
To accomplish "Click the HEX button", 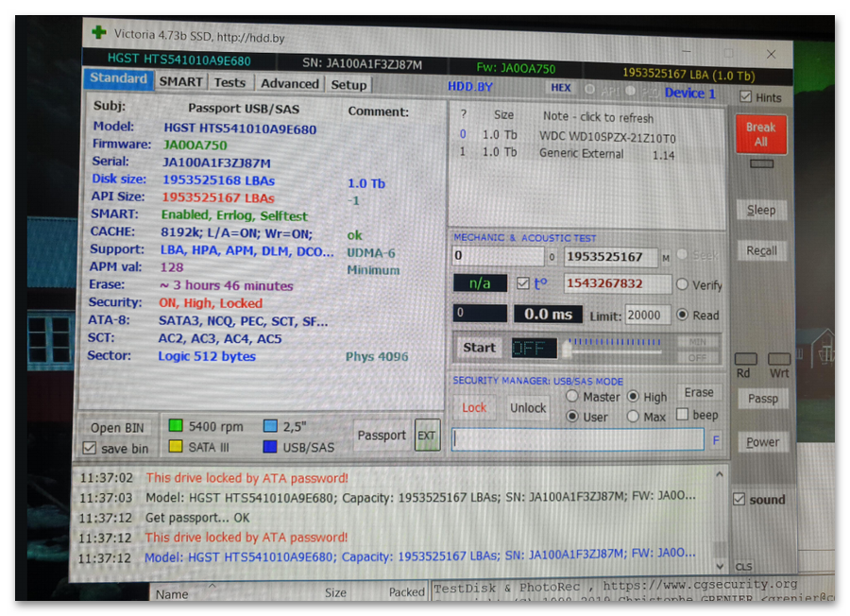I will coord(560,87).
